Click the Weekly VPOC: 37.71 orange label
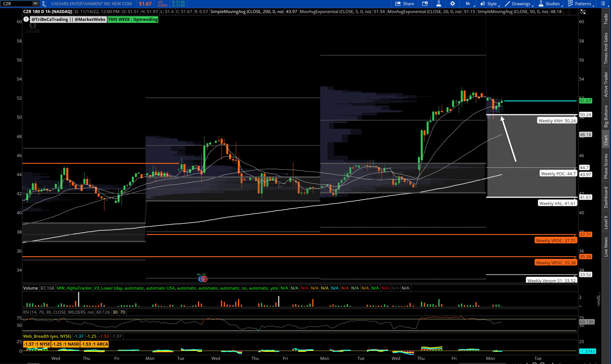The image size is (611, 364). pos(556,241)
